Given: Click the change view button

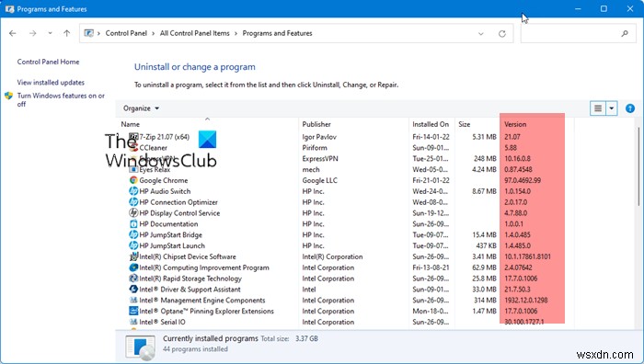Looking at the screenshot, I should 598,108.
